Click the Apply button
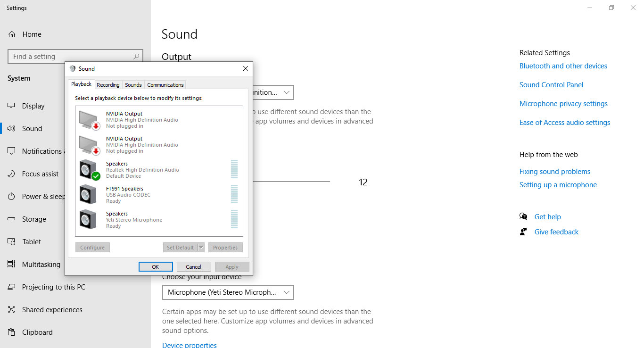 pos(232,266)
